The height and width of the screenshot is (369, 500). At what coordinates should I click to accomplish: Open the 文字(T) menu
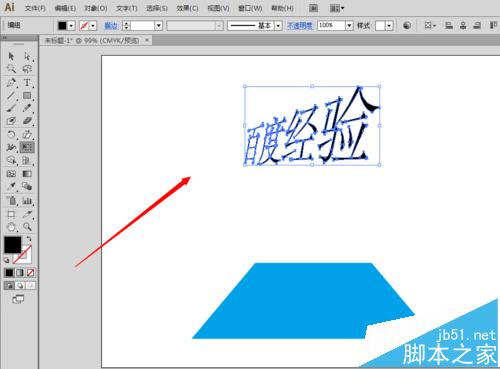pos(127,8)
